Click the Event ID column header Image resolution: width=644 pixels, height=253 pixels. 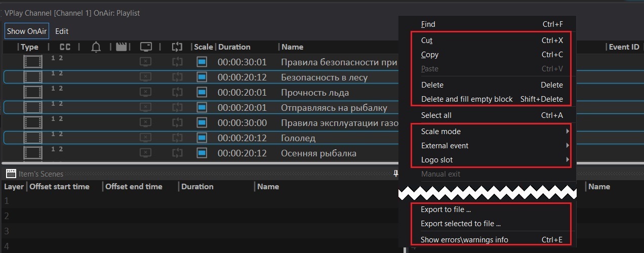coord(624,47)
